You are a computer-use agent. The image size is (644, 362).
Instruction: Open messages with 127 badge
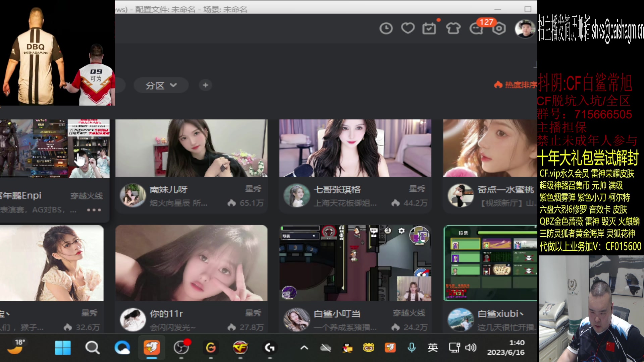(477, 29)
